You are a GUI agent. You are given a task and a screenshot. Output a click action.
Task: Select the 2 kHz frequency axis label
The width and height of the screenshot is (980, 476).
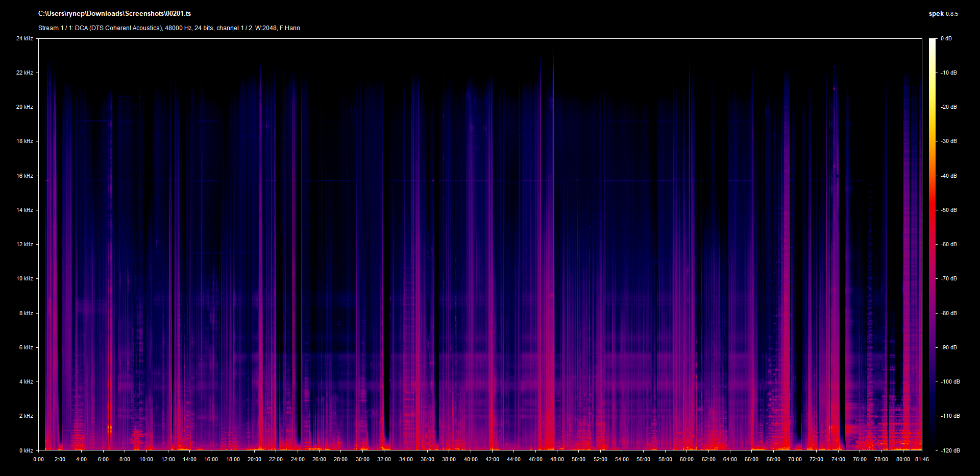26,416
